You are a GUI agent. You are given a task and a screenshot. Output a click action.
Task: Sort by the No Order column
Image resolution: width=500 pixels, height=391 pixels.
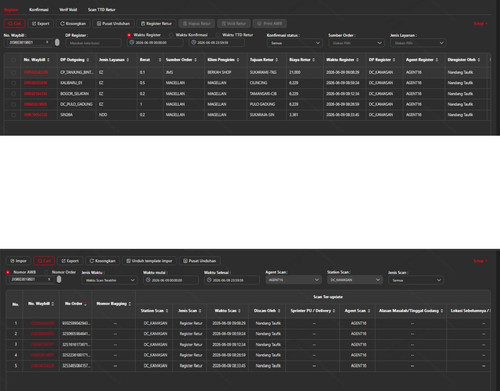pyautogui.click(x=85, y=304)
